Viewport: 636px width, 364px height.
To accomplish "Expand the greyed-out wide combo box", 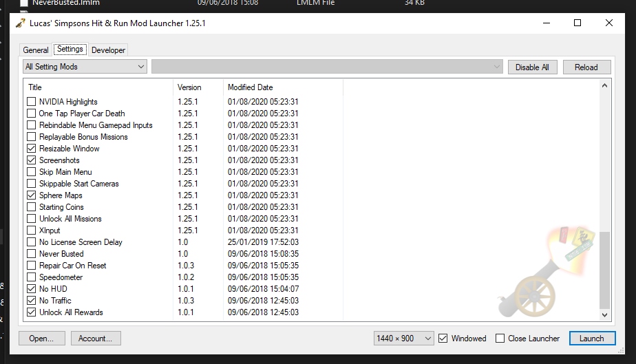I will point(327,67).
